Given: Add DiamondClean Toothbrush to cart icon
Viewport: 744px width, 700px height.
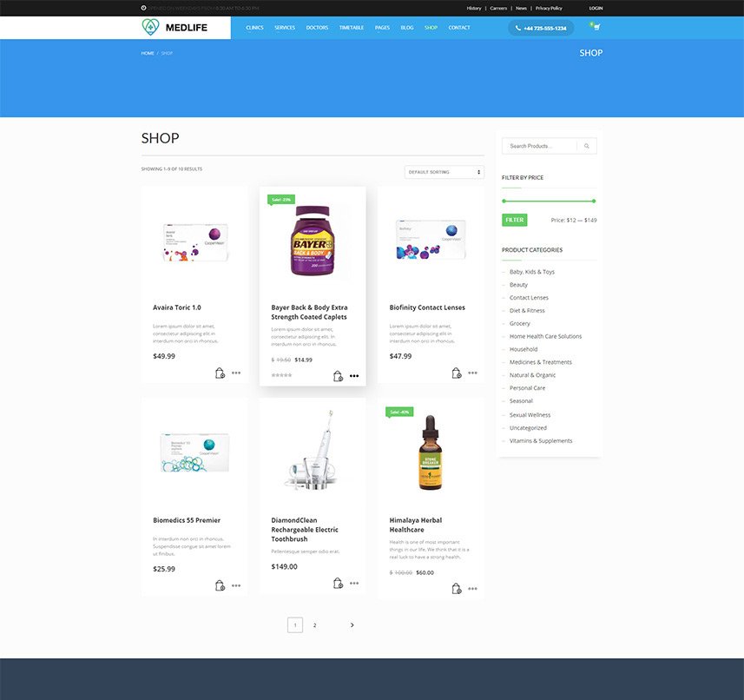Looking at the screenshot, I should click(338, 584).
